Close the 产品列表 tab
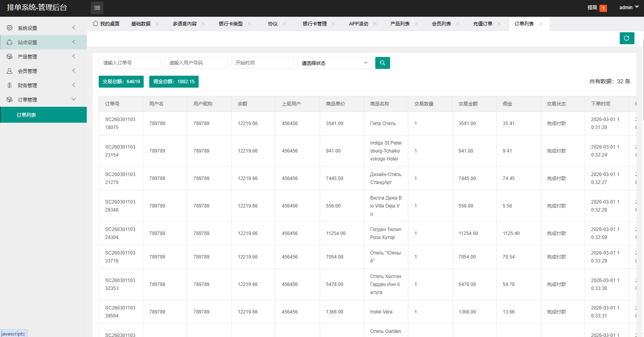The height and width of the screenshot is (337, 644). click(416, 24)
